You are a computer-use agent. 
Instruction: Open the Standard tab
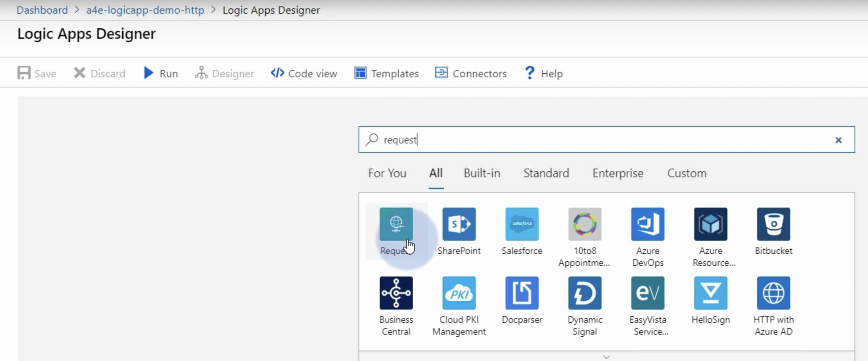coord(546,173)
